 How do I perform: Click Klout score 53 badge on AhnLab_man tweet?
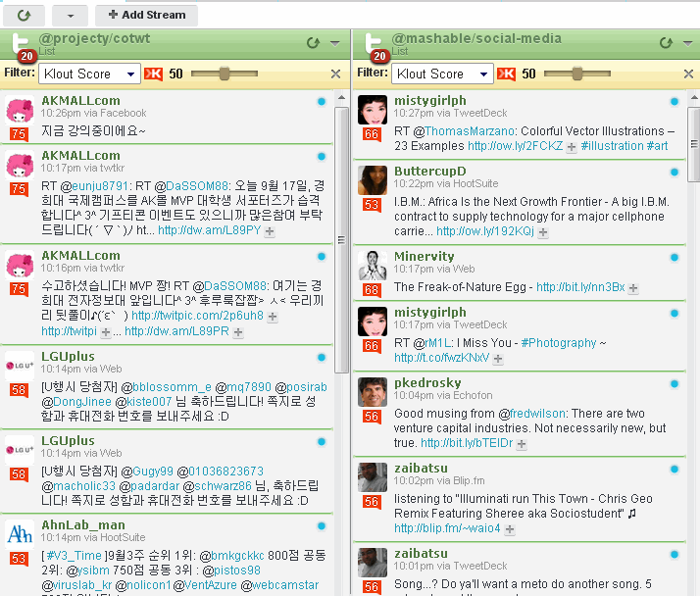[19, 559]
